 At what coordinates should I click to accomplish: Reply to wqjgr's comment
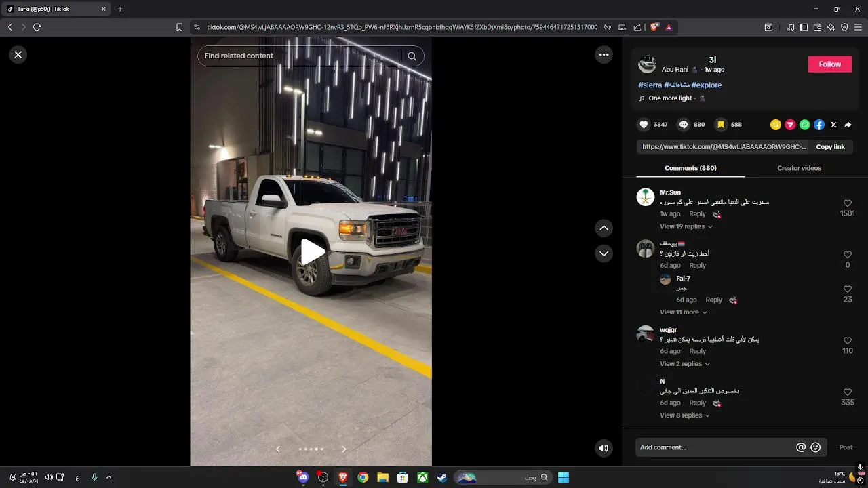[697, 351]
